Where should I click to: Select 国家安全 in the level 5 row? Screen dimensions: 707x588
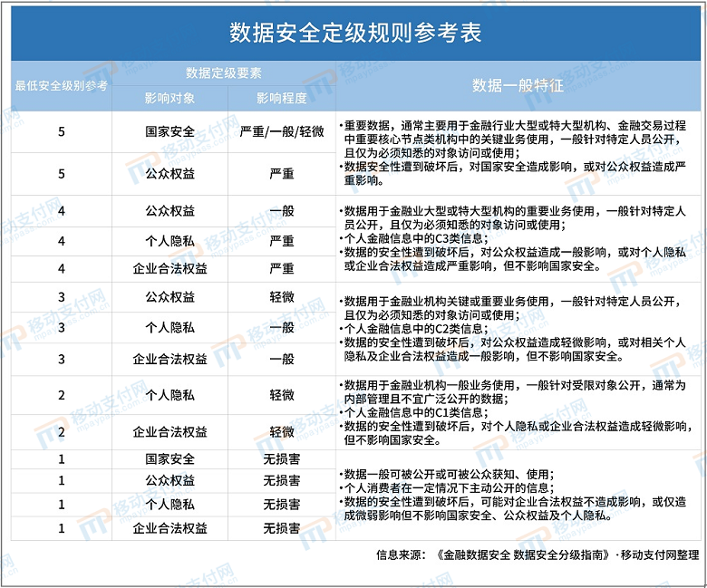coord(169,131)
